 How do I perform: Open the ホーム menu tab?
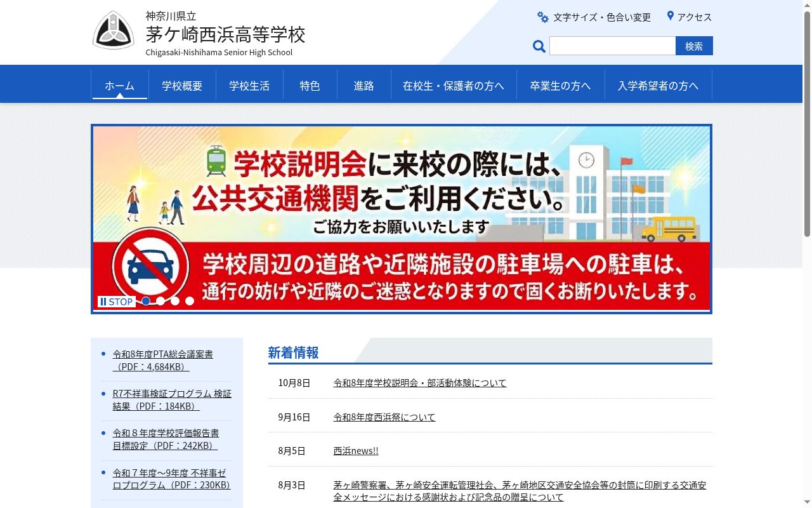click(x=120, y=85)
